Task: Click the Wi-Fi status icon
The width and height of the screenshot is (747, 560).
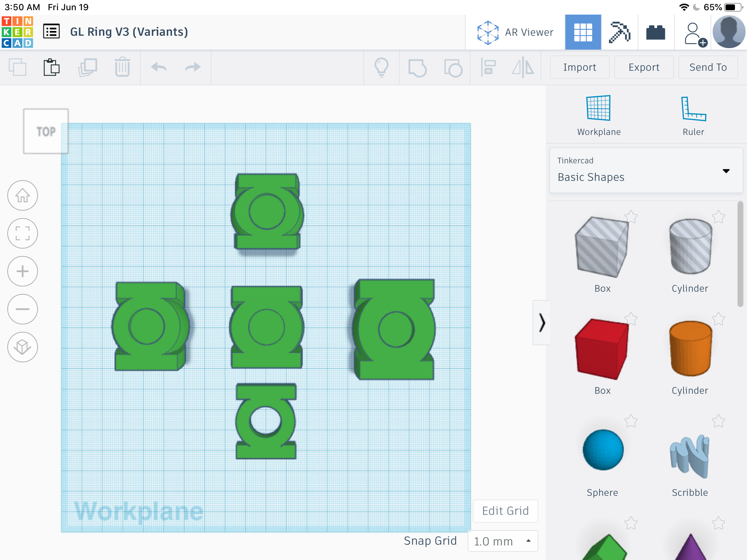Action: click(684, 7)
